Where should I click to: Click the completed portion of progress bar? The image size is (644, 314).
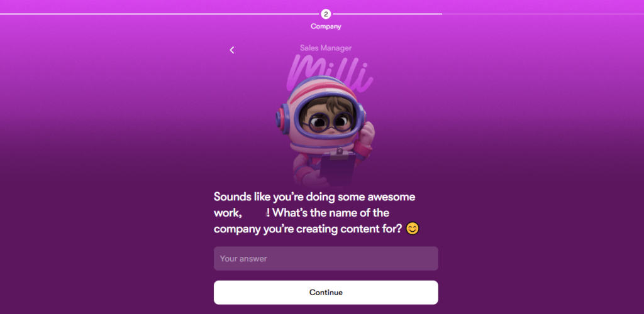coord(160,14)
